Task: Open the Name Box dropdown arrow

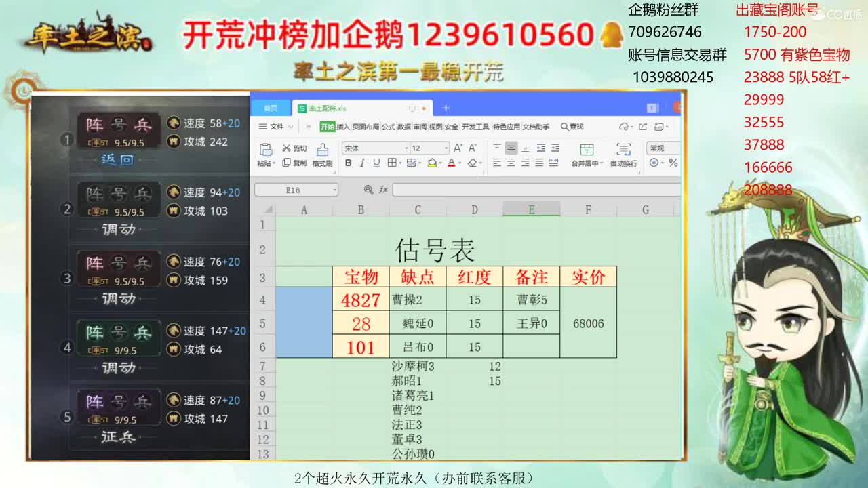Action: tap(335, 190)
